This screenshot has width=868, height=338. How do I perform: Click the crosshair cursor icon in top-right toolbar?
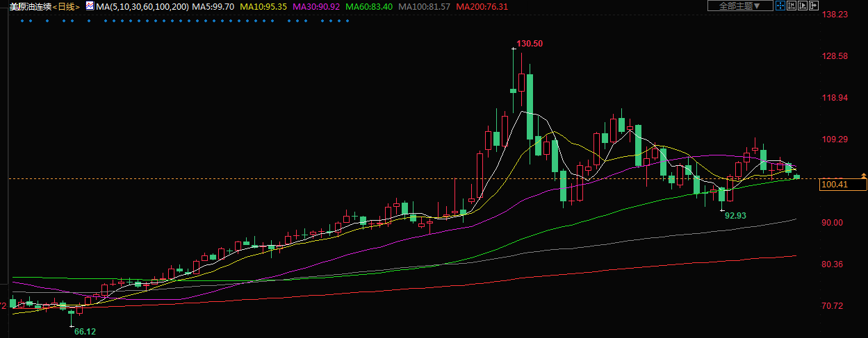click(780, 6)
